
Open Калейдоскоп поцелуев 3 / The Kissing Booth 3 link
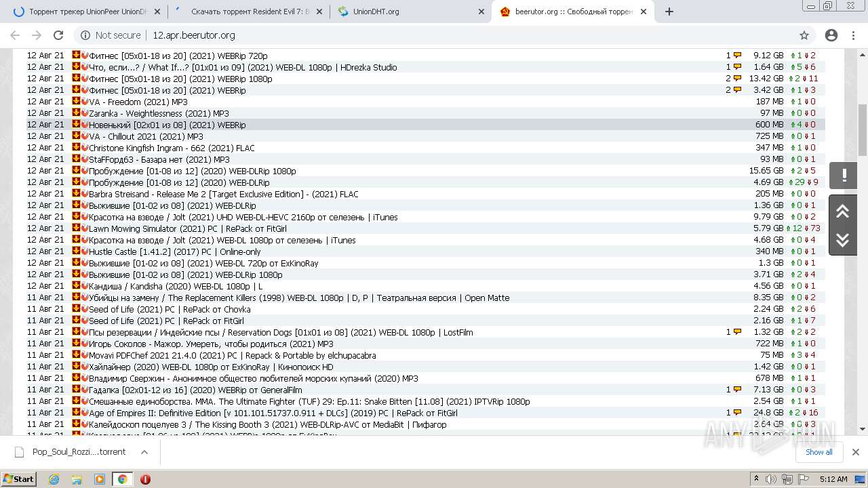pyautogui.click(x=268, y=424)
